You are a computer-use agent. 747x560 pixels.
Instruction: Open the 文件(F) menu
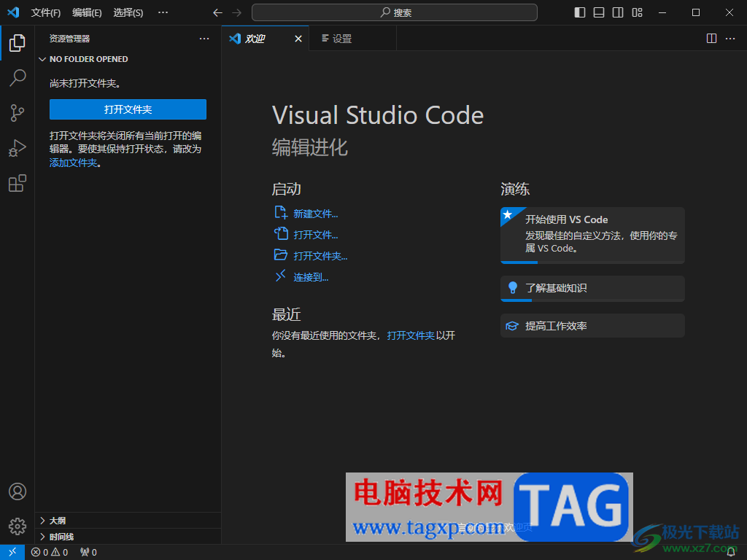(x=46, y=12)
